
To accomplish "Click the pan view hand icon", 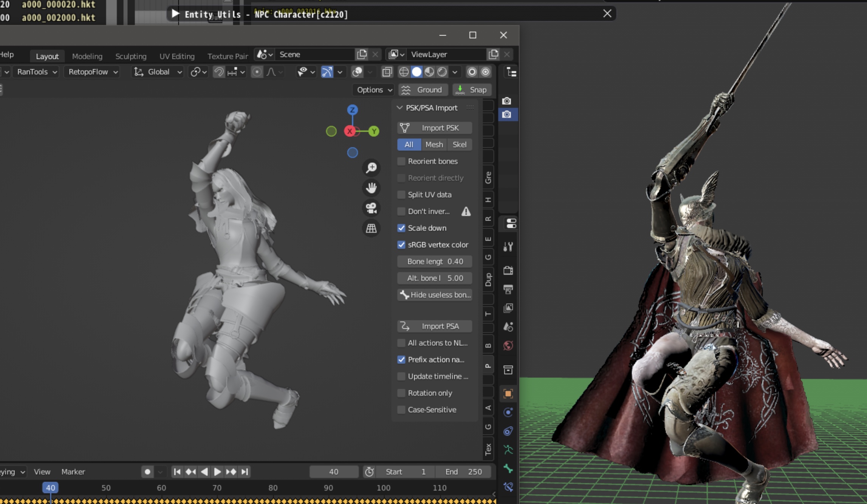I will (x=371, y=188).
